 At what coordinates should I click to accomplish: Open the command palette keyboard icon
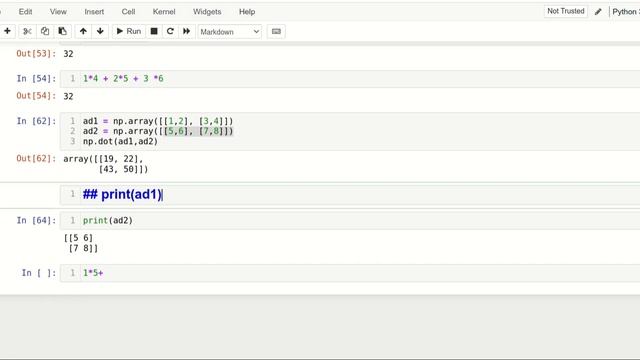click(x=276, y=31)
